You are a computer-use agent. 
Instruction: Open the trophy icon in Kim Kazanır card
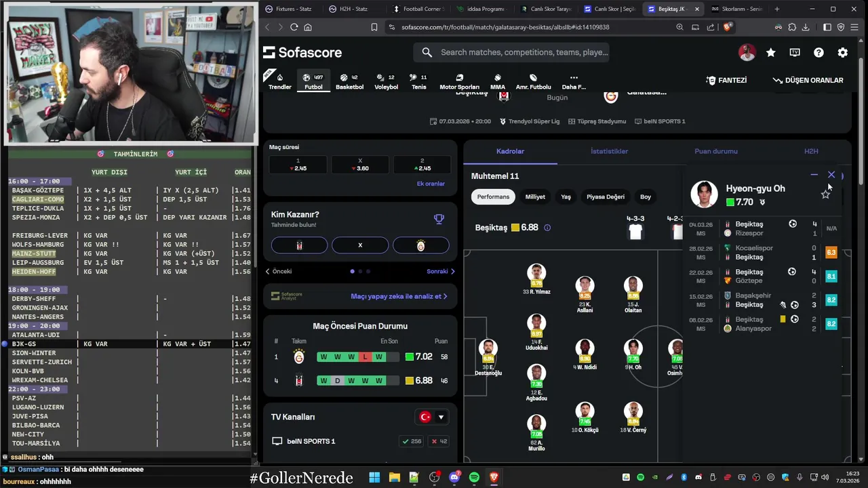(439, 219)
